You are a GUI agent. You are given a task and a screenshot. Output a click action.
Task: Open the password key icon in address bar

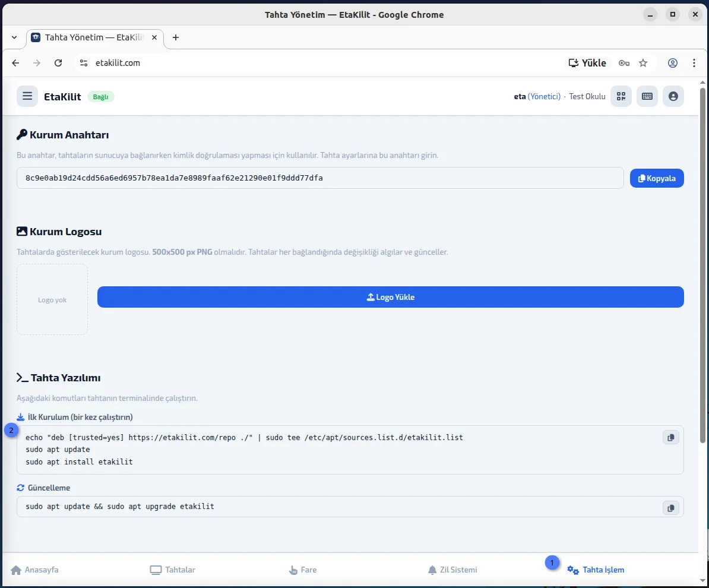[624, 63]
